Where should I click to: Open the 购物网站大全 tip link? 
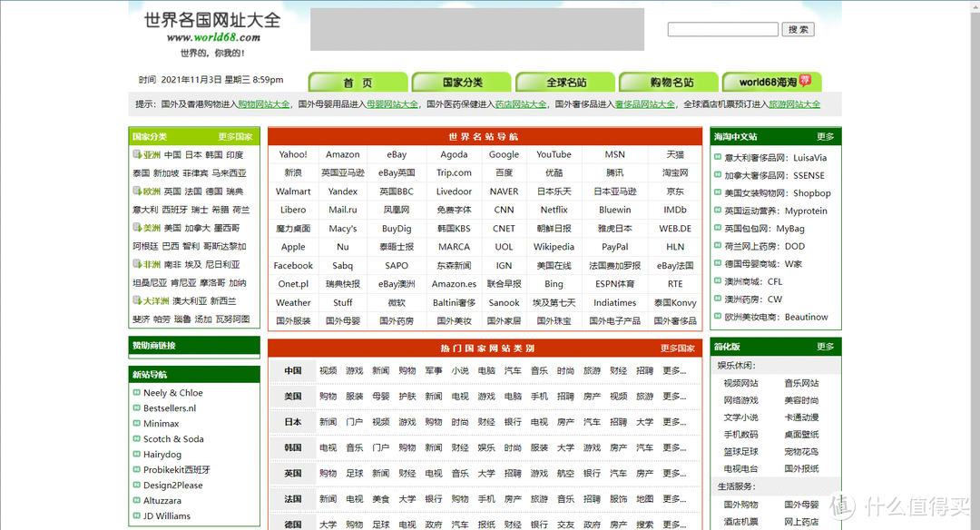pyautogui.click(x=264, y=104)
